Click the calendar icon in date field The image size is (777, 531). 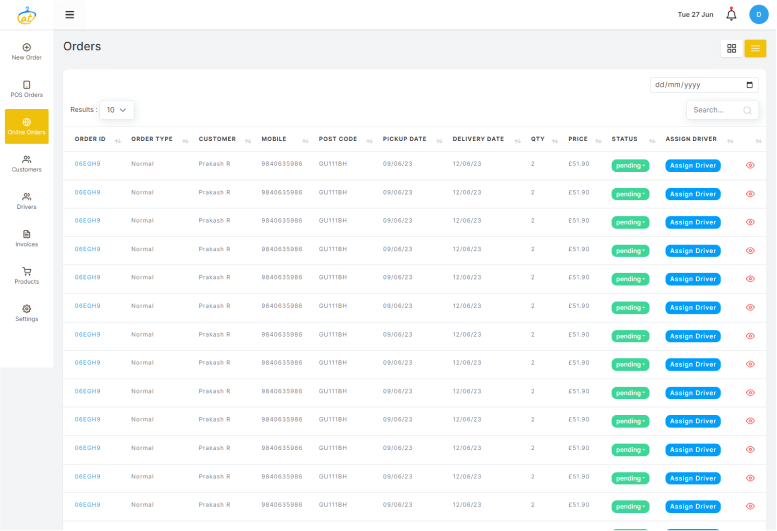(x=751, y=85)
